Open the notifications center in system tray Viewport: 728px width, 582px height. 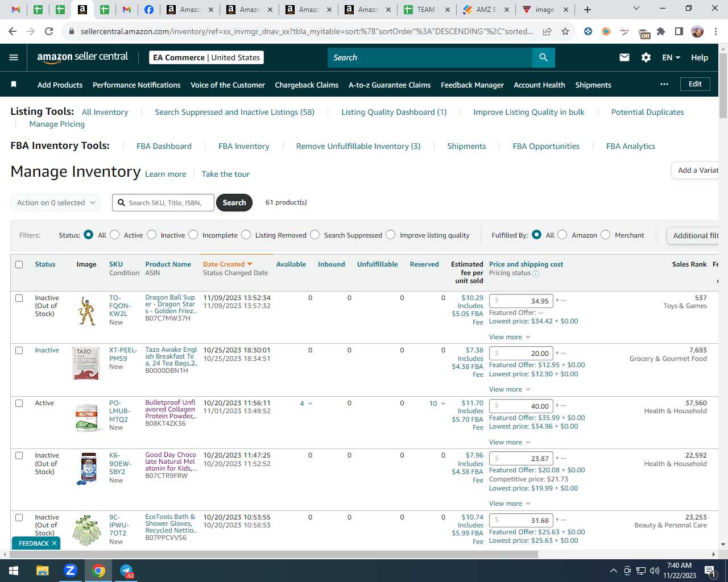(710, 571)
